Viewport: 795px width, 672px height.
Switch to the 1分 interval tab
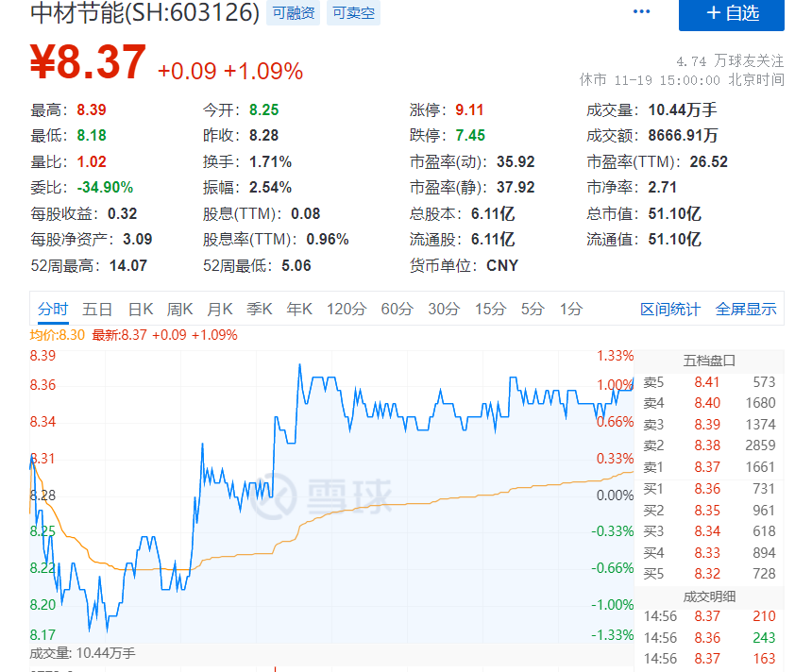[x=570, y=309]
